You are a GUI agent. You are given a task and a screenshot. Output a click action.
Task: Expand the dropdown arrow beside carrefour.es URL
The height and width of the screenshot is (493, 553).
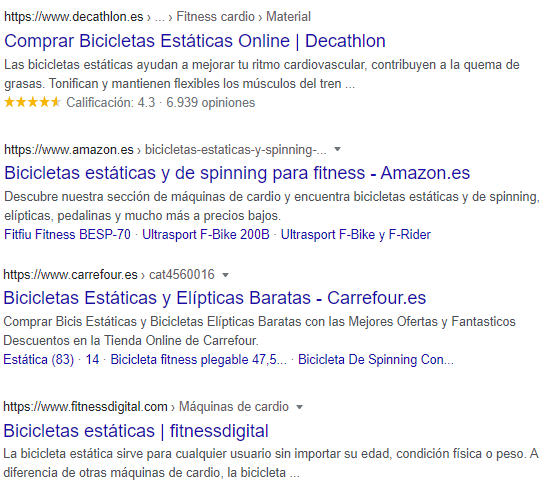coord(225,275)
